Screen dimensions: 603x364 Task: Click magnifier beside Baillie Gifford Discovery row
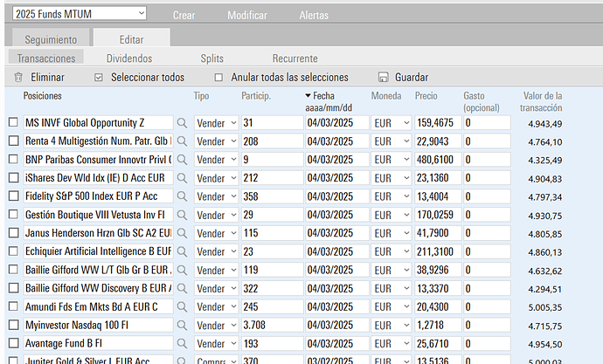point(182,288)
